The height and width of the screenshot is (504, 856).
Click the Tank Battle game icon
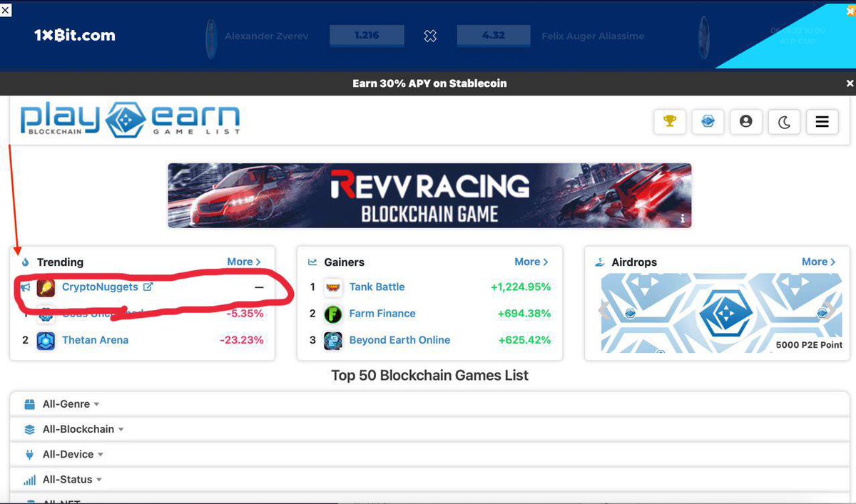pos(332,287)
